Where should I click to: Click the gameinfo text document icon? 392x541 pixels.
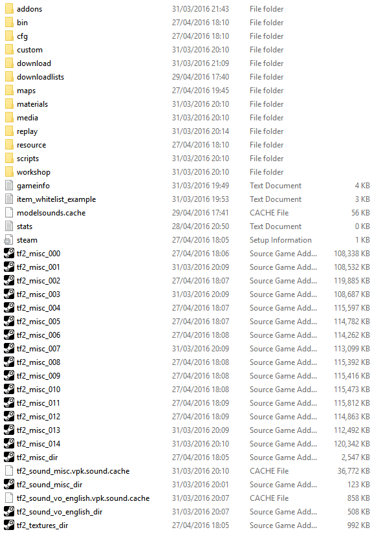9,186
